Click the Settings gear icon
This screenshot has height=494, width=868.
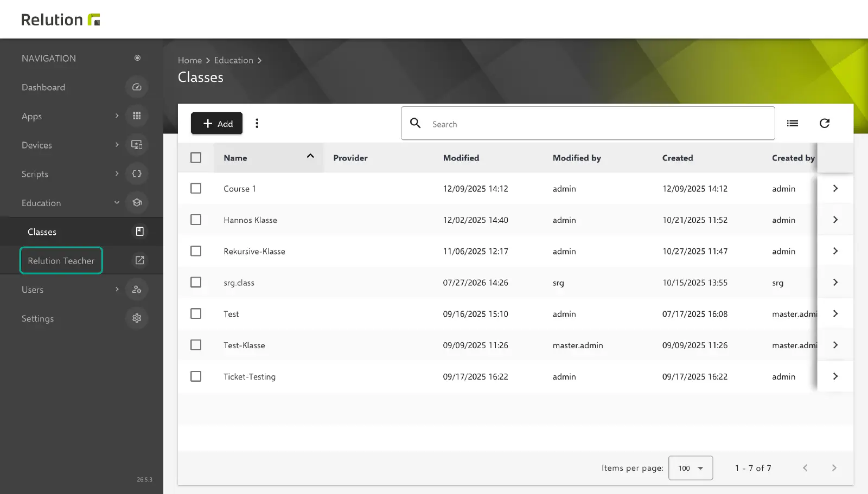pos(137,318)
